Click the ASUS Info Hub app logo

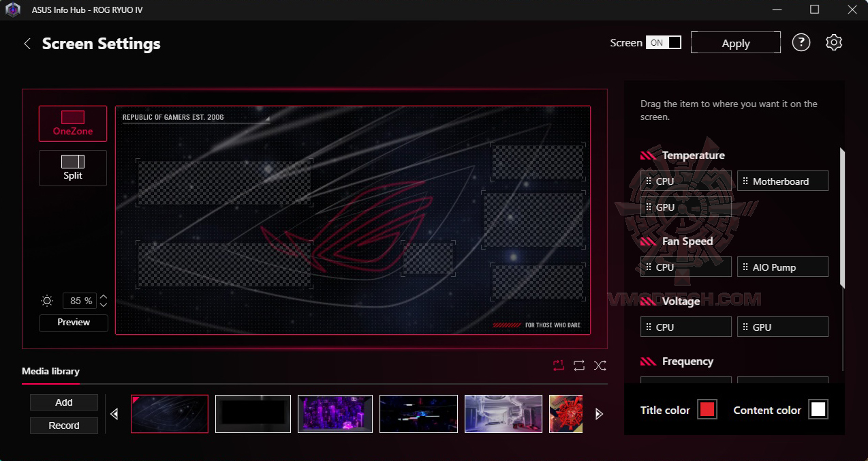point(12,10)
